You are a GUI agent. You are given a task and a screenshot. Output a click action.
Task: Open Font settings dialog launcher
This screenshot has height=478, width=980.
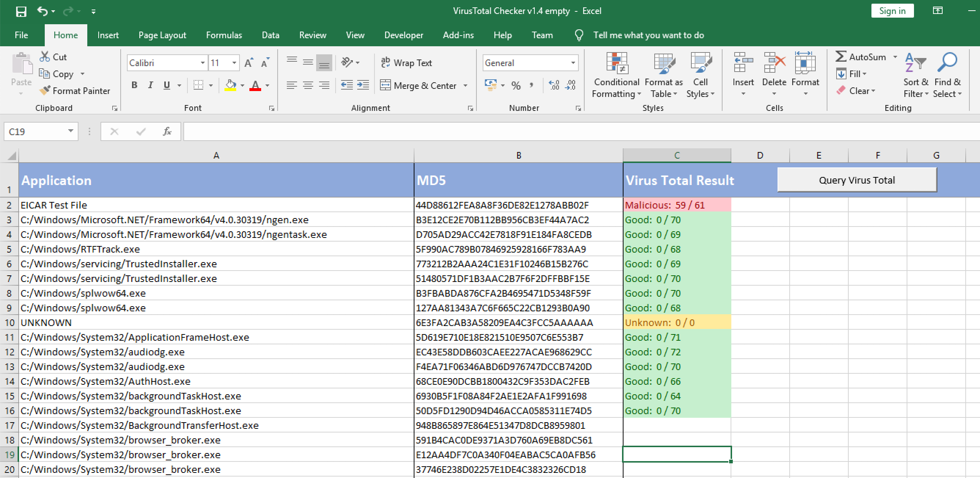(271, 108)
